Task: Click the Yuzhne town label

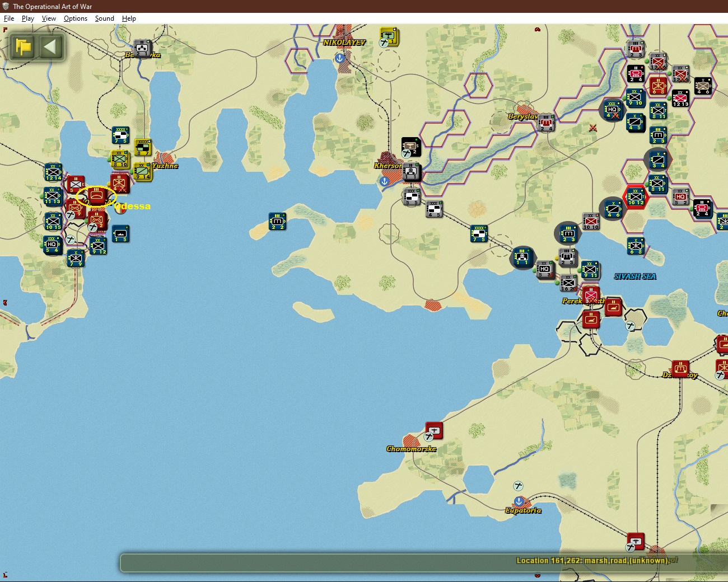Action: [165, 166]
